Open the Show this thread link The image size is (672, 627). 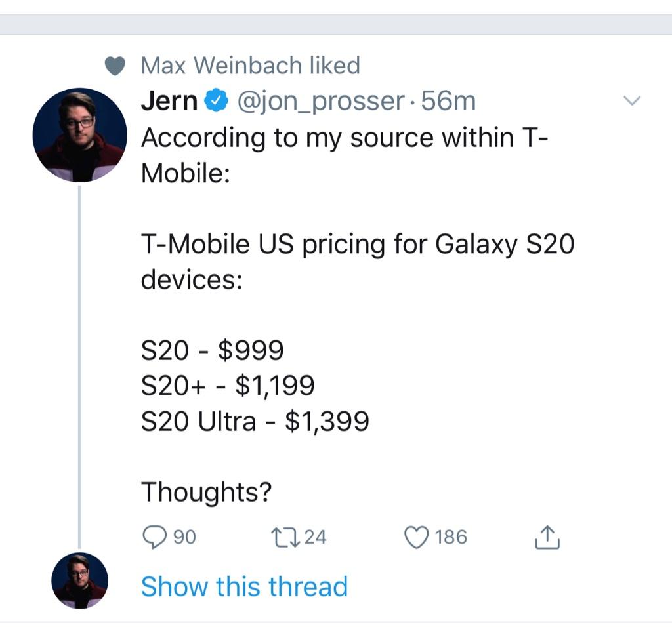tap(244, 586)
